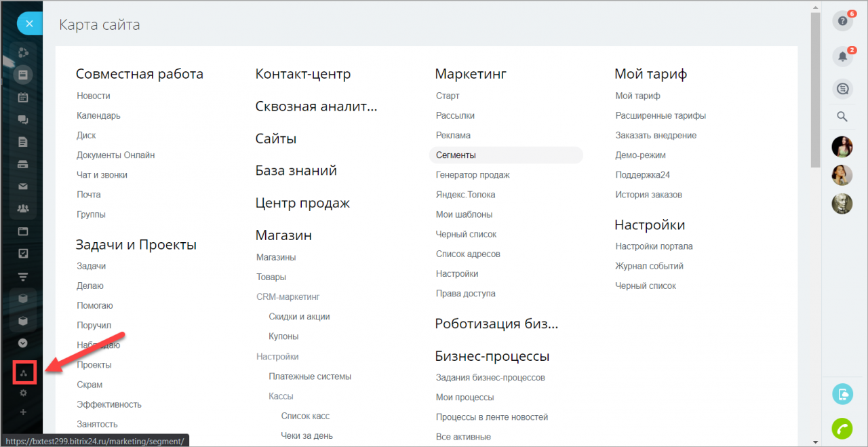This screenshot has height=447, width=868.
Task: Open the Платежные системы link
Action: coord(310,376)
